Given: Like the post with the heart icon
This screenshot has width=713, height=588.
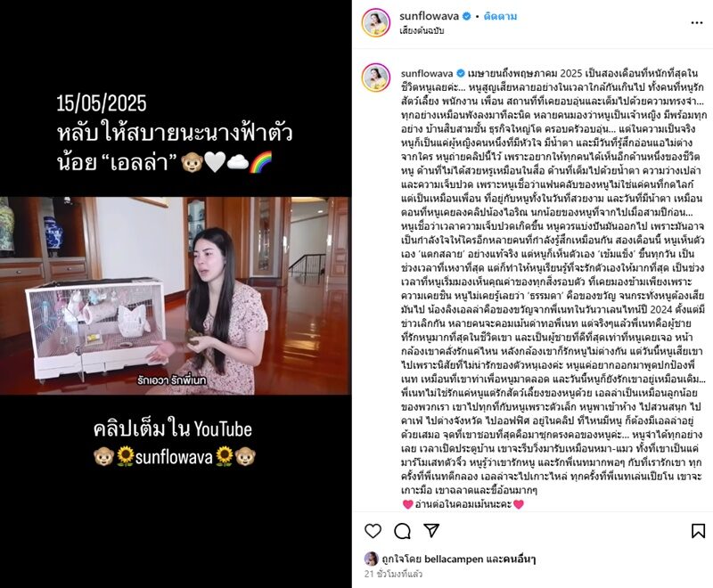Looking at the screenshot, I should pyautogui.click(x=373, y=531).
